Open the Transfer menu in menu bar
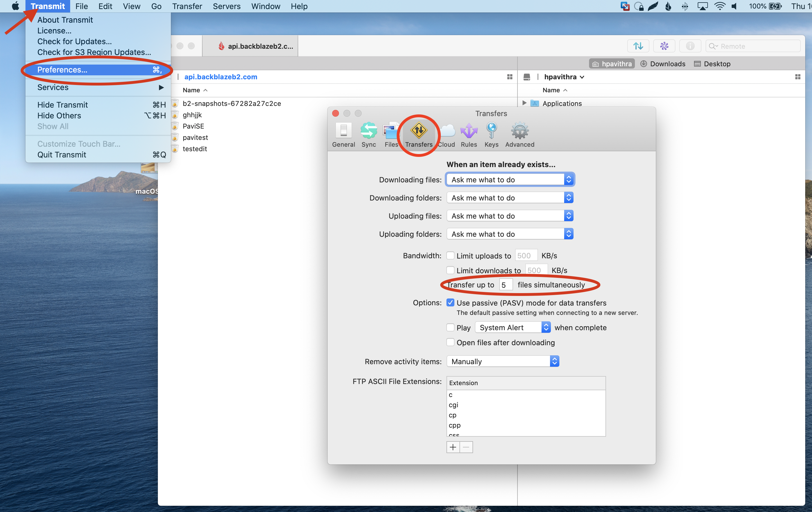 pos(187,6)
